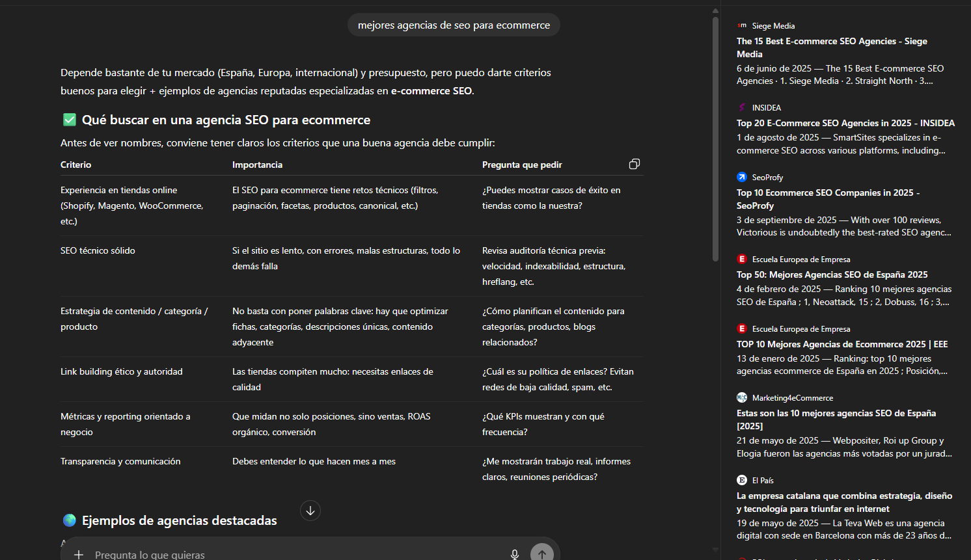Click into the "Pregunta lo que quieras" input field
The image size is (971, 560).
tap(293, 554)
